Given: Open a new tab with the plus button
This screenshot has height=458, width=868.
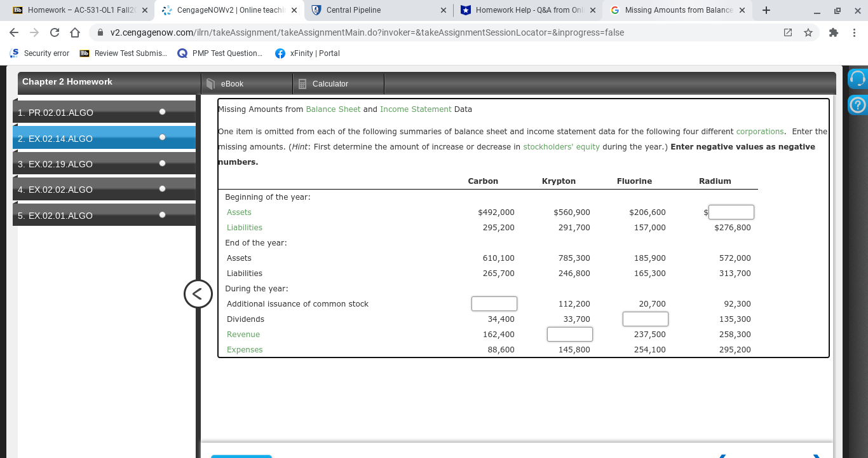Looking at the screenshot, I should [766, 10].
